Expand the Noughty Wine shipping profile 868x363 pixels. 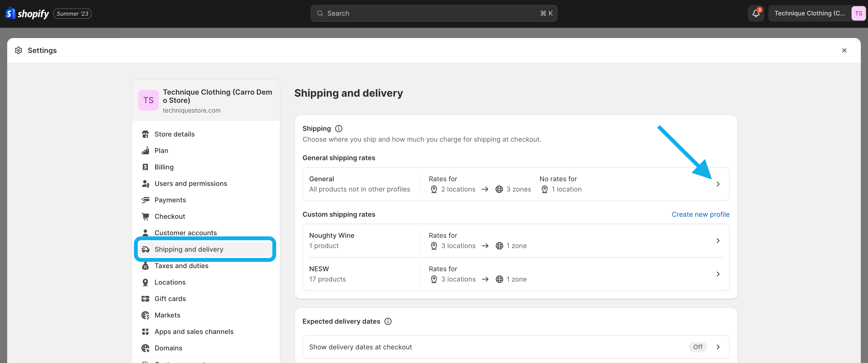click(x=718, y=241)
